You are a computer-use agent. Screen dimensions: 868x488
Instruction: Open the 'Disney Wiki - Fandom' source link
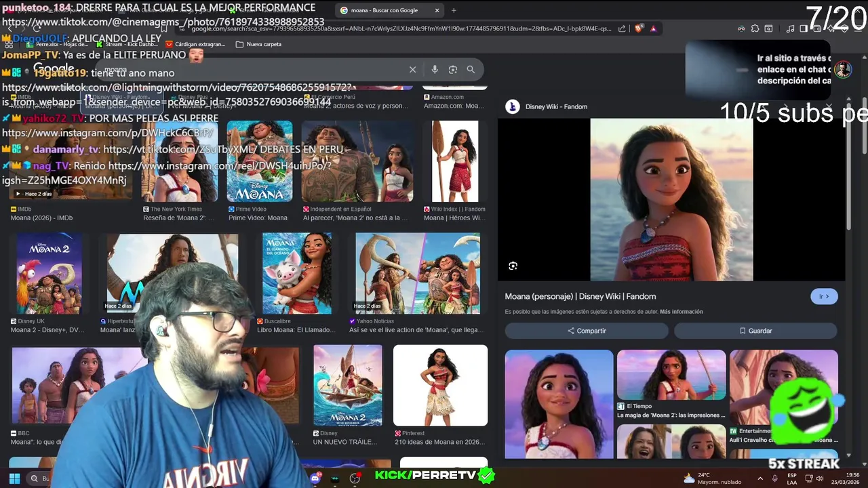pyautogui.click(x=556, y=106)
